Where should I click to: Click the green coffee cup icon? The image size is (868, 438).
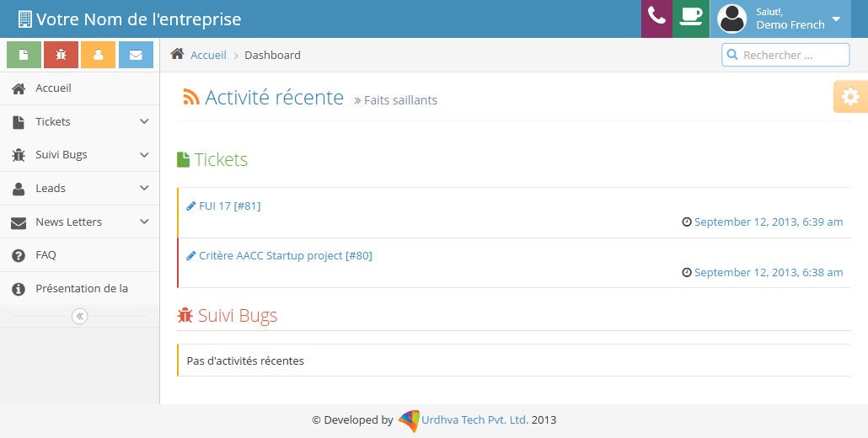[x=691, y=19]
